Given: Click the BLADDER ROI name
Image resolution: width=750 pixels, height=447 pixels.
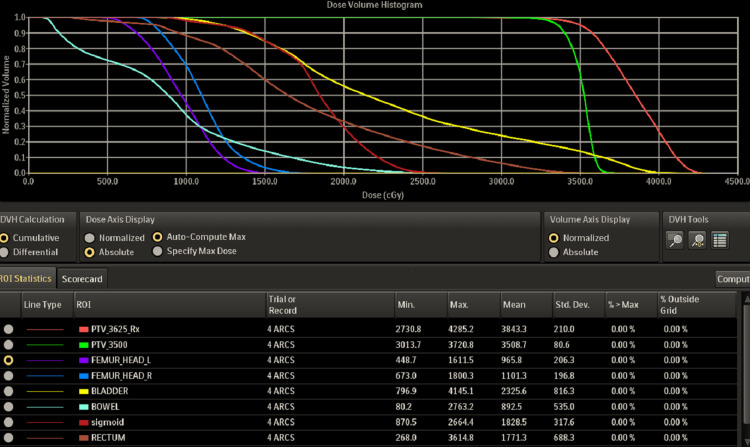Looking at the screenshot, I should click(110, 391).
